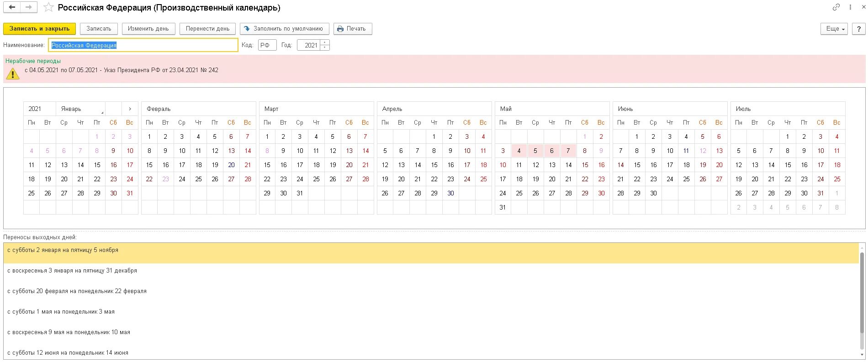Select highlighted May 5 cell
Viewport: 868px width, 362px height.
tap(535, 151)
